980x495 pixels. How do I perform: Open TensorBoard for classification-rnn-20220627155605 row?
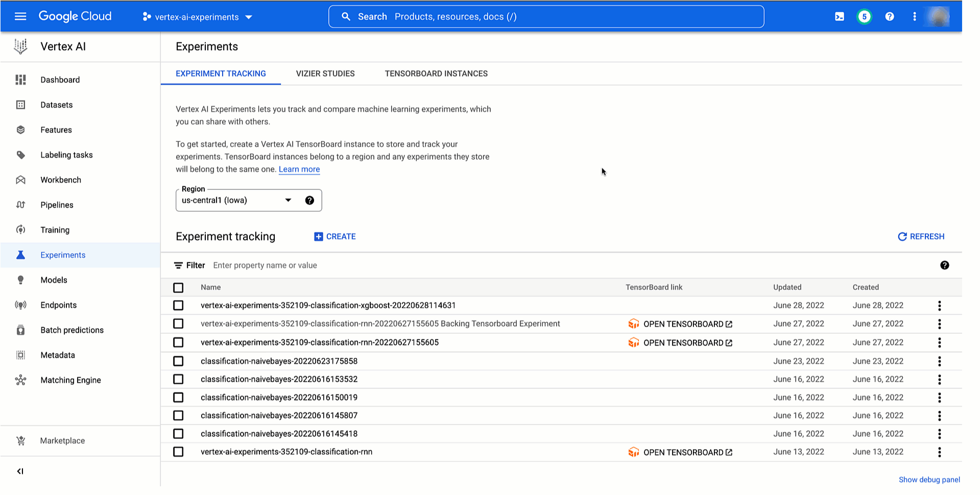click(680, 342)
